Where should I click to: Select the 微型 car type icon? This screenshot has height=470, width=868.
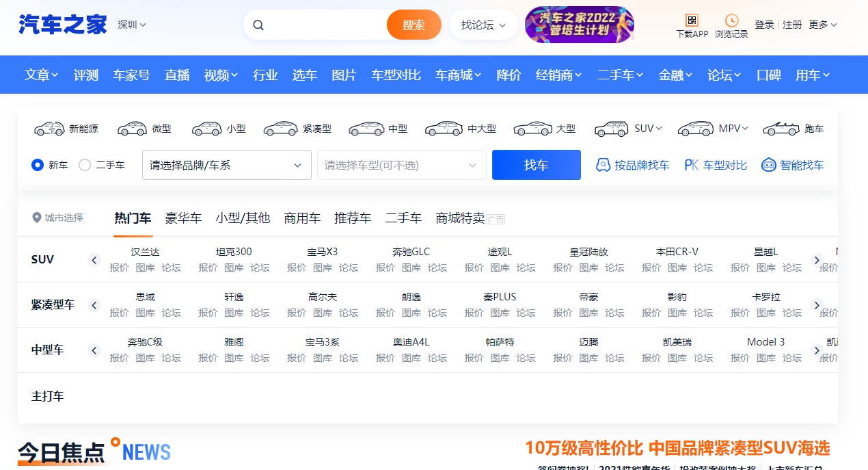pos(132,129)
